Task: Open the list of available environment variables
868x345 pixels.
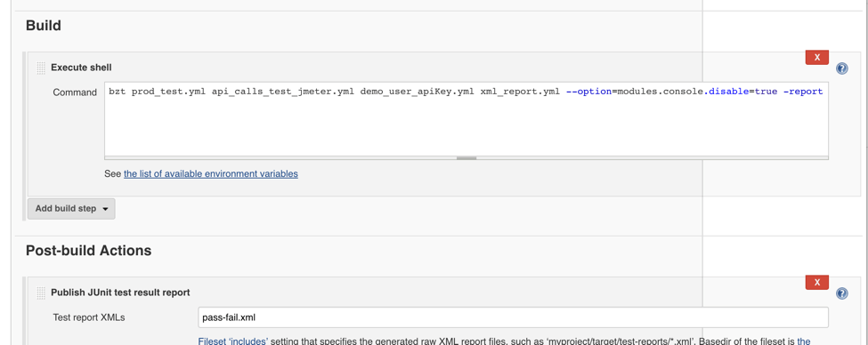Action: pyautogui.click(x=211, y=173)
